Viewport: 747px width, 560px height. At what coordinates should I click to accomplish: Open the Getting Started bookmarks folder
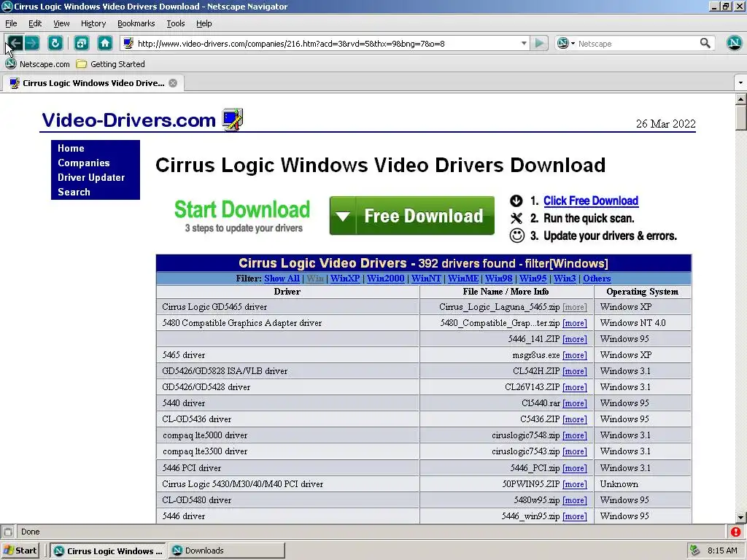111,64
